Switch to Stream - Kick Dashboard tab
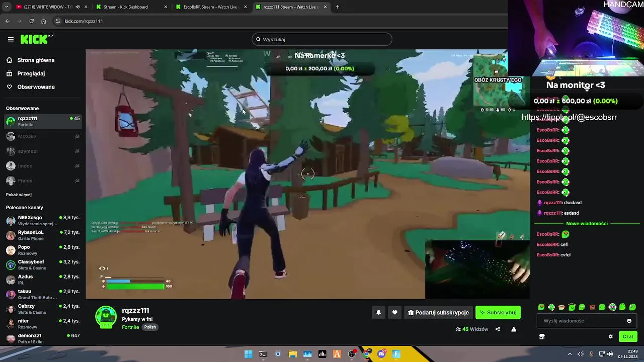Viewport: 644px width, 362px height. [x=131, y=7]
